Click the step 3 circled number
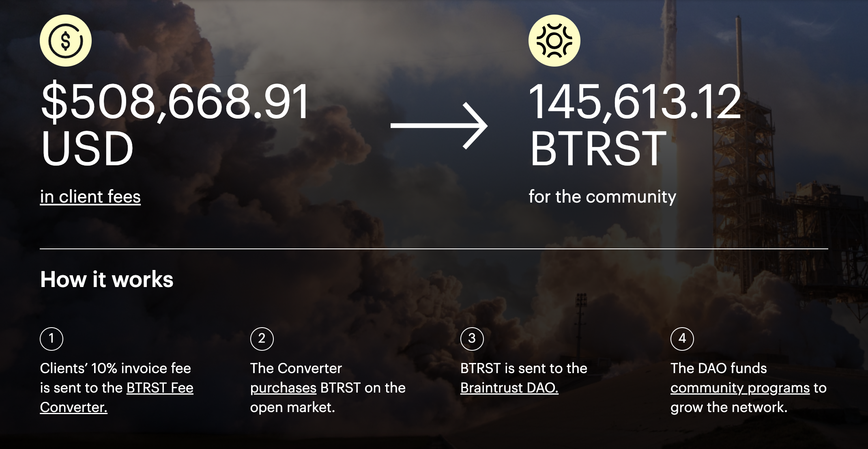 click(x=472, y=339)
